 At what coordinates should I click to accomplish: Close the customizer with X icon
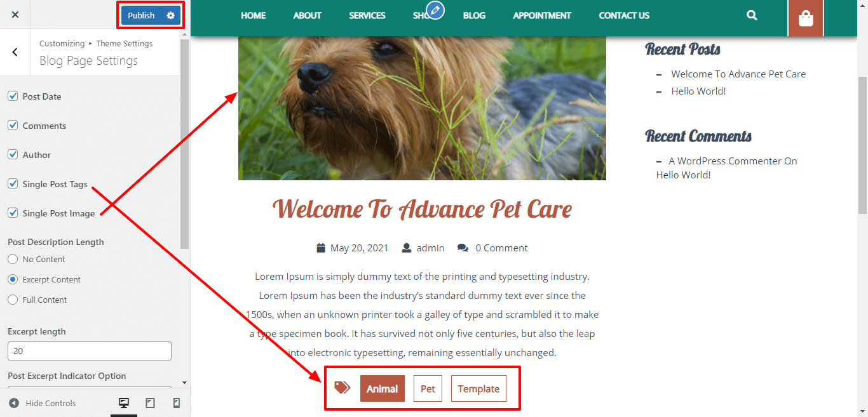coord(15,15)
